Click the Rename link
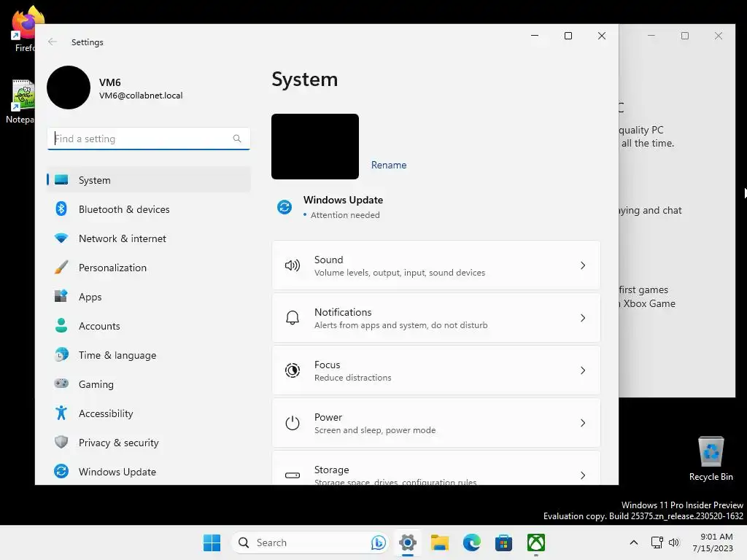The height and width of the screenshot is (560, 747). pos(389,165)
